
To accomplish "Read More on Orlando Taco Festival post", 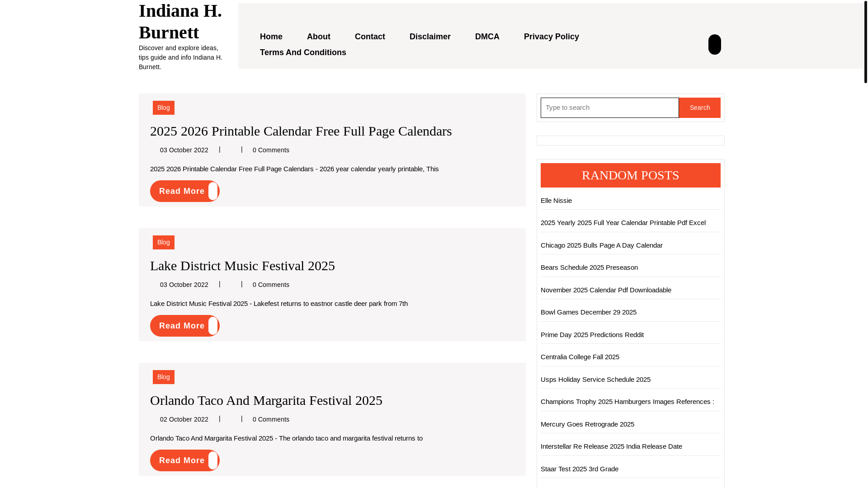I will 184,460.
